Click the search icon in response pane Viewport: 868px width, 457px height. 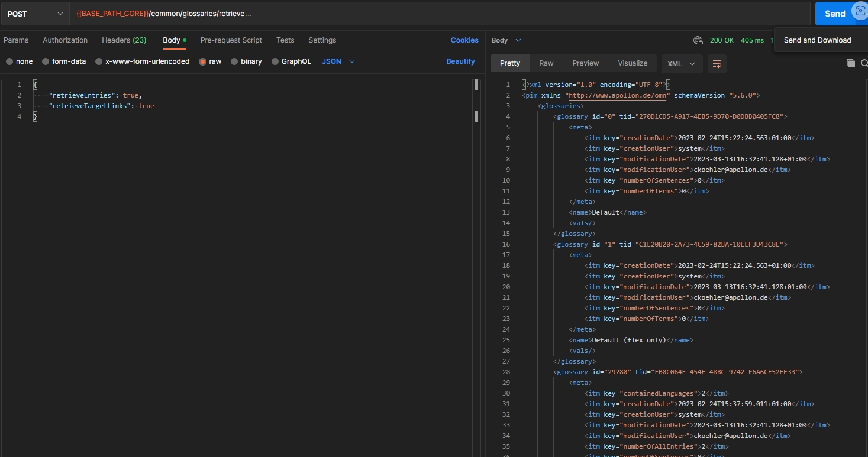(864, 63)
